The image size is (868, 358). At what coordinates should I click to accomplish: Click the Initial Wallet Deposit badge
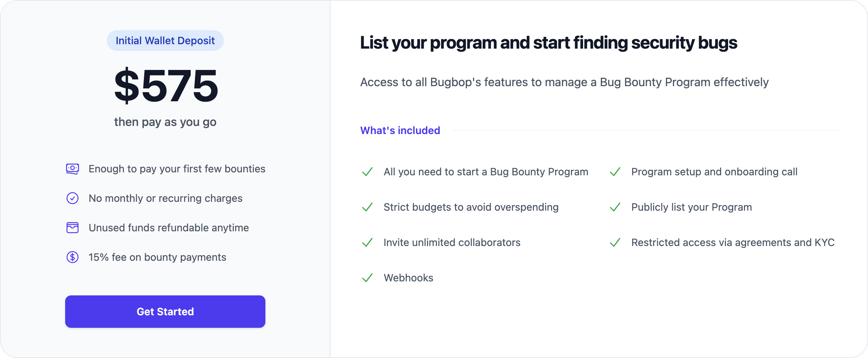coord(165,41)
